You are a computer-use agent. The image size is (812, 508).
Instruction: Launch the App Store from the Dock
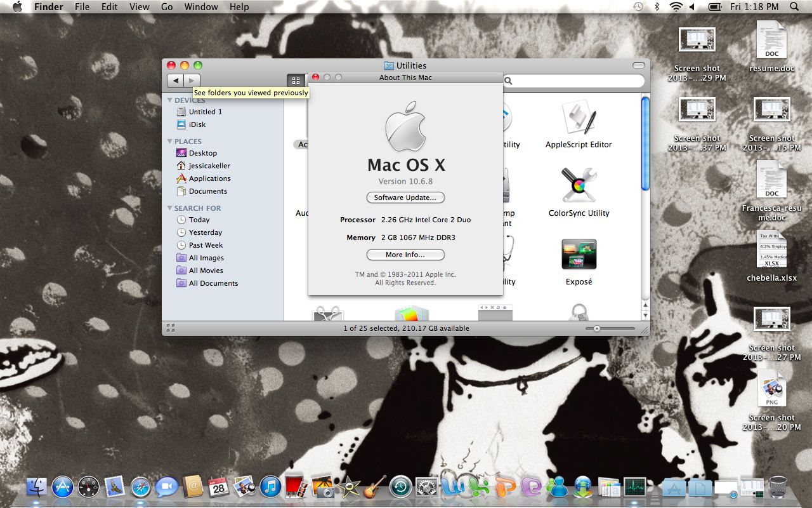click(63, 487)
